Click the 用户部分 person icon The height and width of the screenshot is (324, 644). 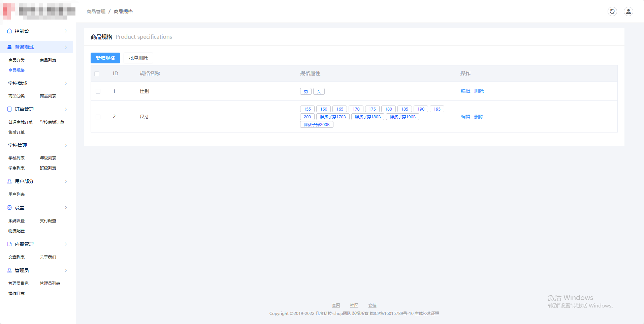tap(9, 181)
